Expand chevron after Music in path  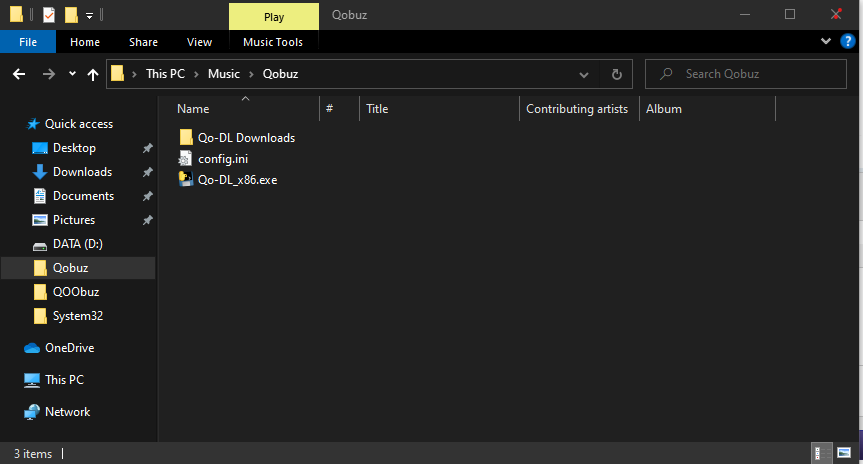point(252,74)
